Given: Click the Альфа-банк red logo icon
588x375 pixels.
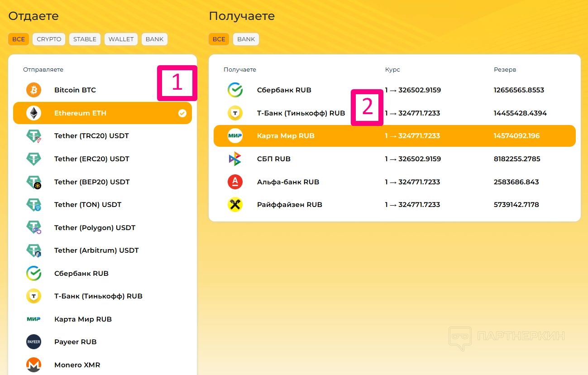Looking at the screenshot, I should tap(235, 182).
